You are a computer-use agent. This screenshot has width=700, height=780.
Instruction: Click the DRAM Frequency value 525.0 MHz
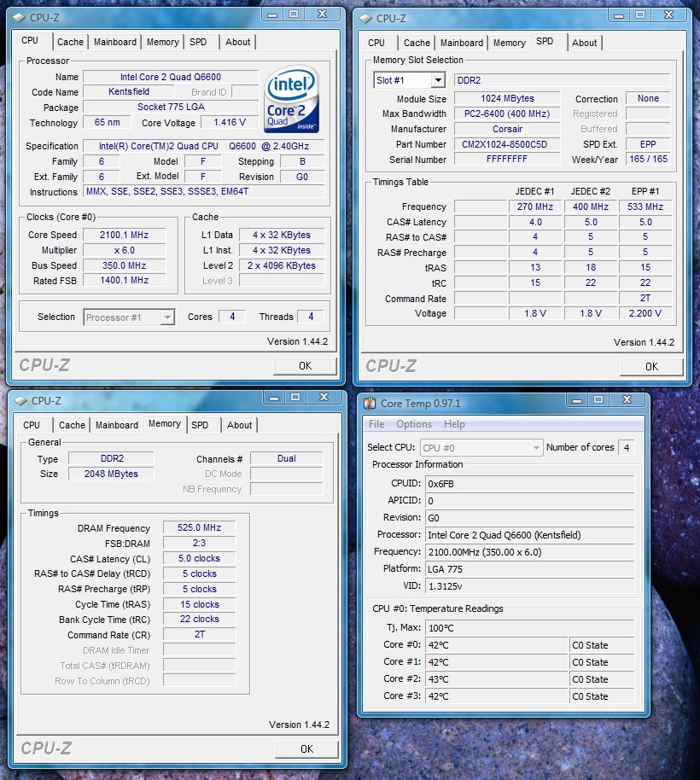click(200, 527)
